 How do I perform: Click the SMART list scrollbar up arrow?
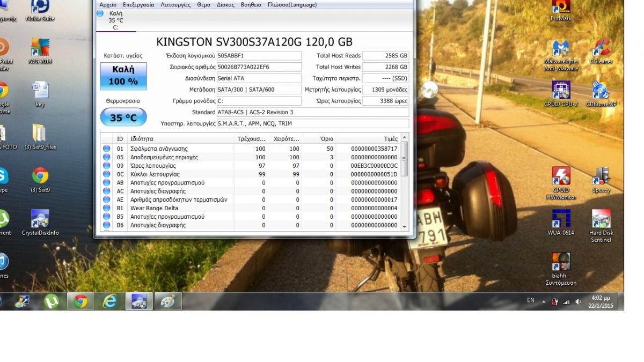pos(405,138)
